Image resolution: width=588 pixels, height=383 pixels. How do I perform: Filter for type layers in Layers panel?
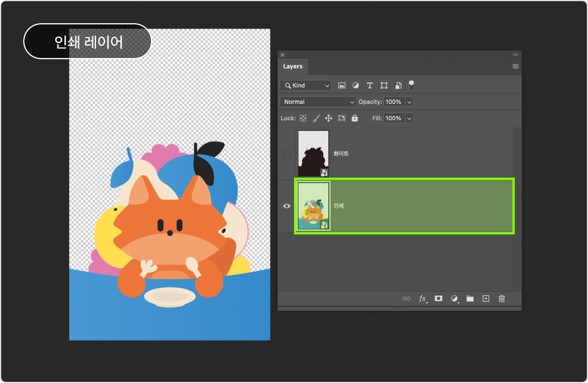point(370,85)
